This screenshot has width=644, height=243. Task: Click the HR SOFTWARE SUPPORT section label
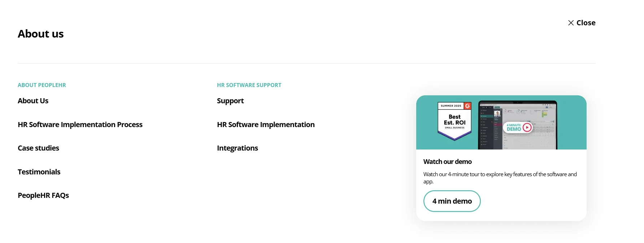[x=249, y=85]
